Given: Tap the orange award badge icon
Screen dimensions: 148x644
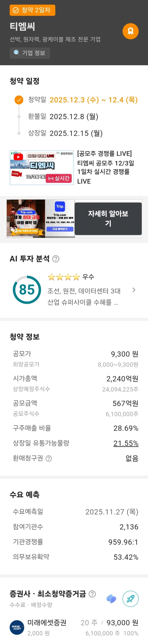Looking at the screenshot, I should point(130,31).
